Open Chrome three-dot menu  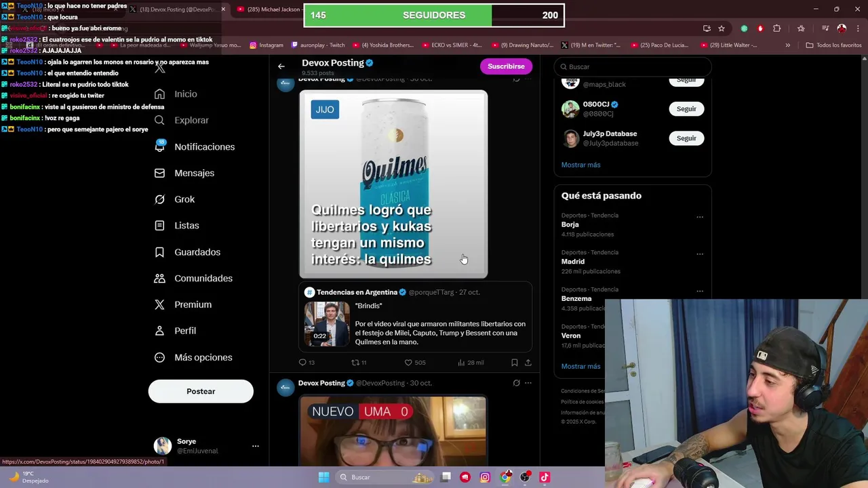point(859,28)
